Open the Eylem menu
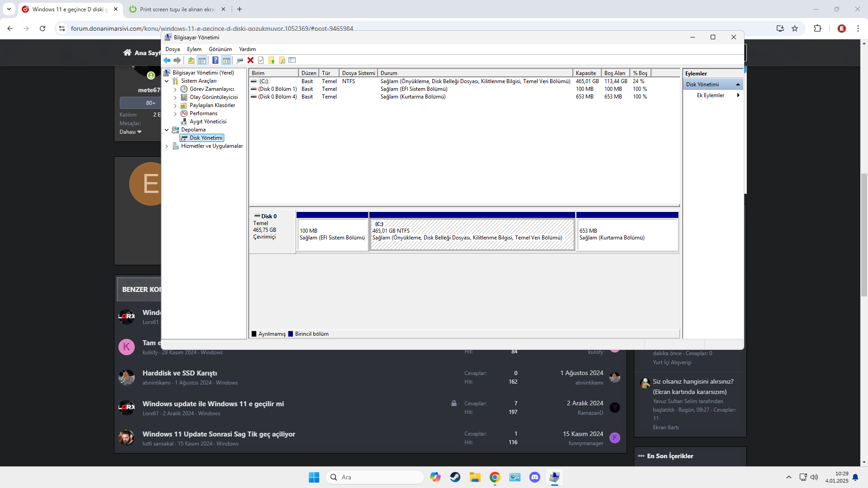The image size is (868, 488). pyautogui.click(x=194, y=49)
